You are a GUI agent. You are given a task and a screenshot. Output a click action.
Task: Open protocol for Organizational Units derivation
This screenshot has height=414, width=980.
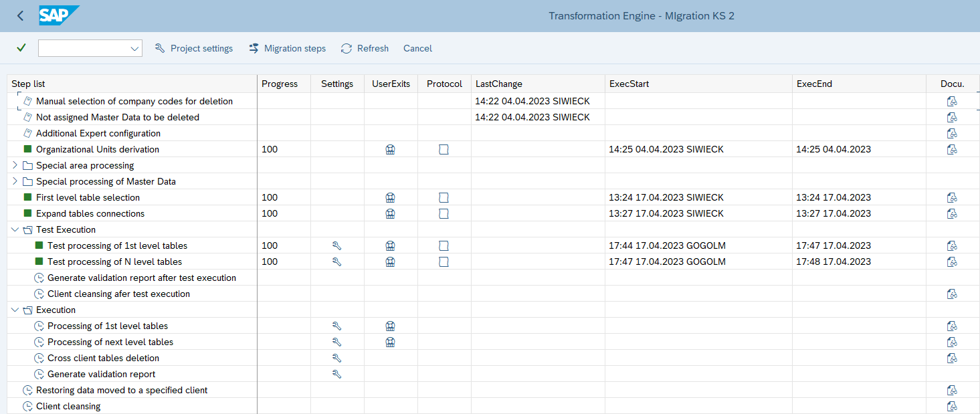coord(444,150)
